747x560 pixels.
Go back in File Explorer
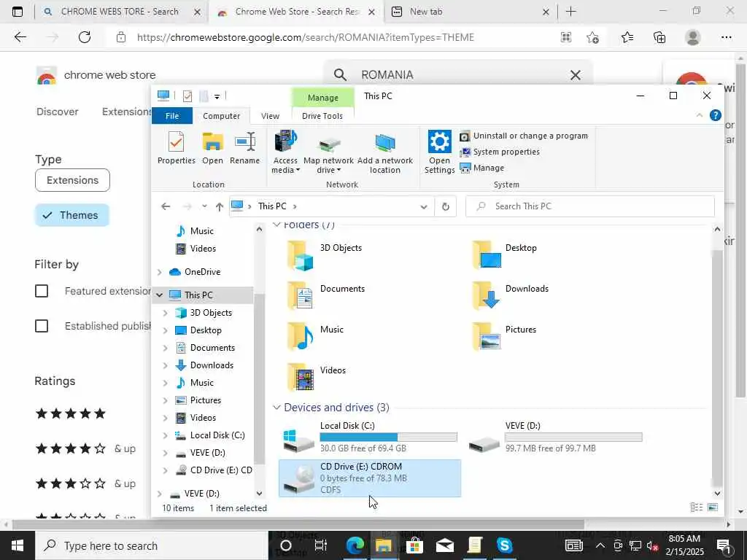tap(166, 206)
